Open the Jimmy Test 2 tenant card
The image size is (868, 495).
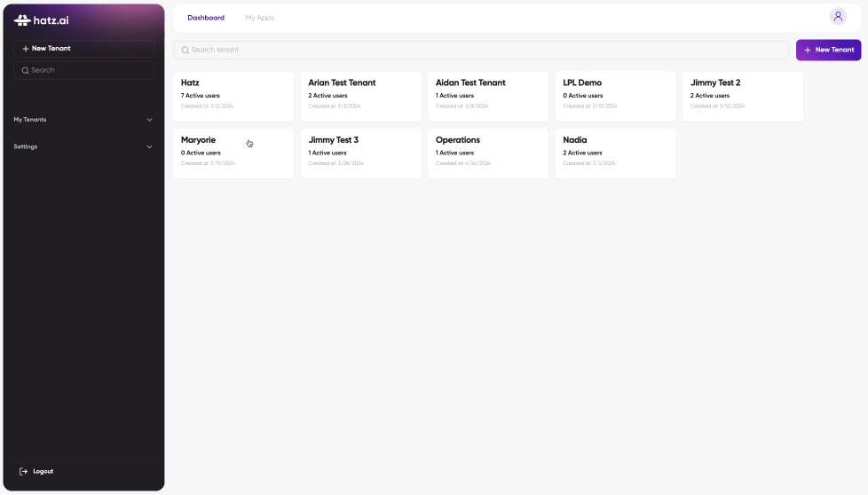point(743,96)
